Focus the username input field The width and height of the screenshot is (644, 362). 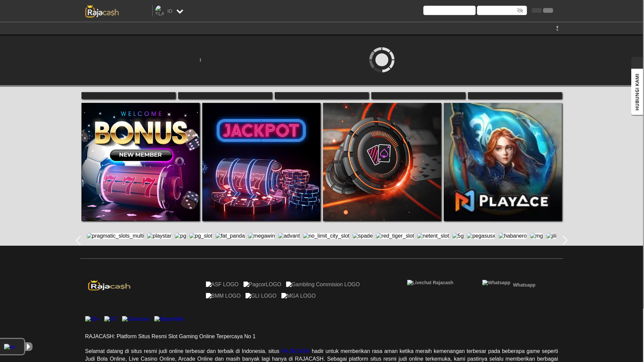(x=449, y=10)
